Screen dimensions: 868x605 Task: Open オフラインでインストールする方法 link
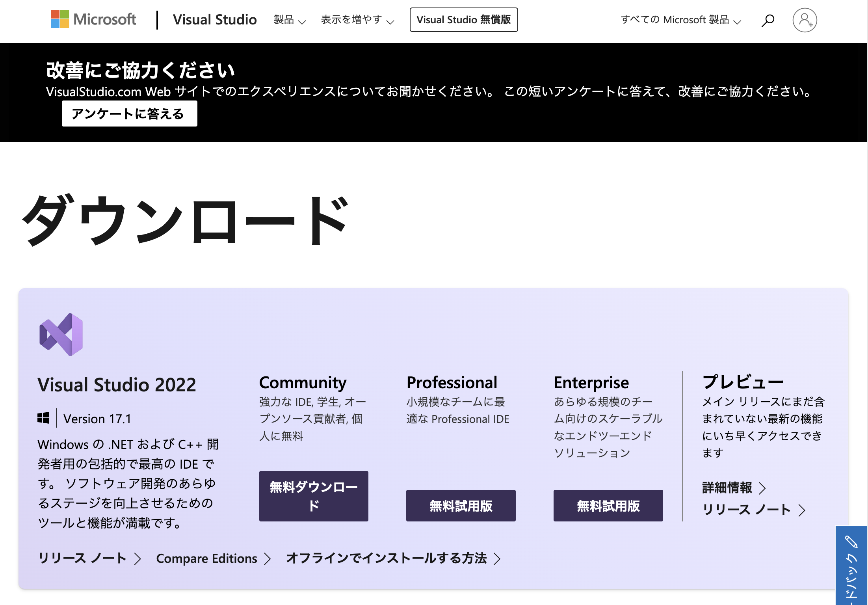click(394, 558)
